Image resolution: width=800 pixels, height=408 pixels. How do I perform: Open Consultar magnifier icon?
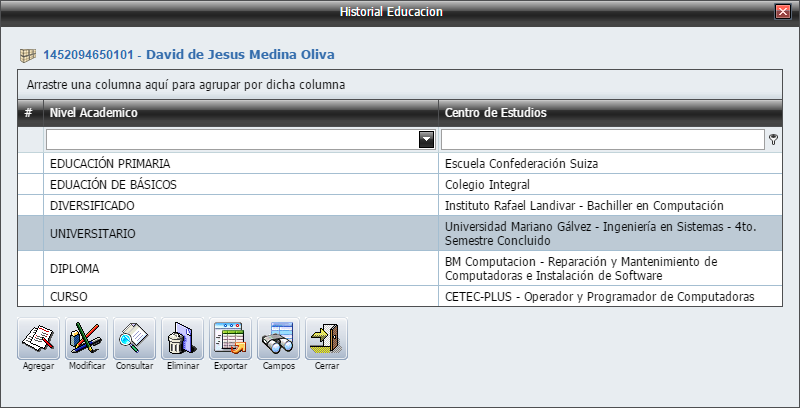click(x=134, y=339)
